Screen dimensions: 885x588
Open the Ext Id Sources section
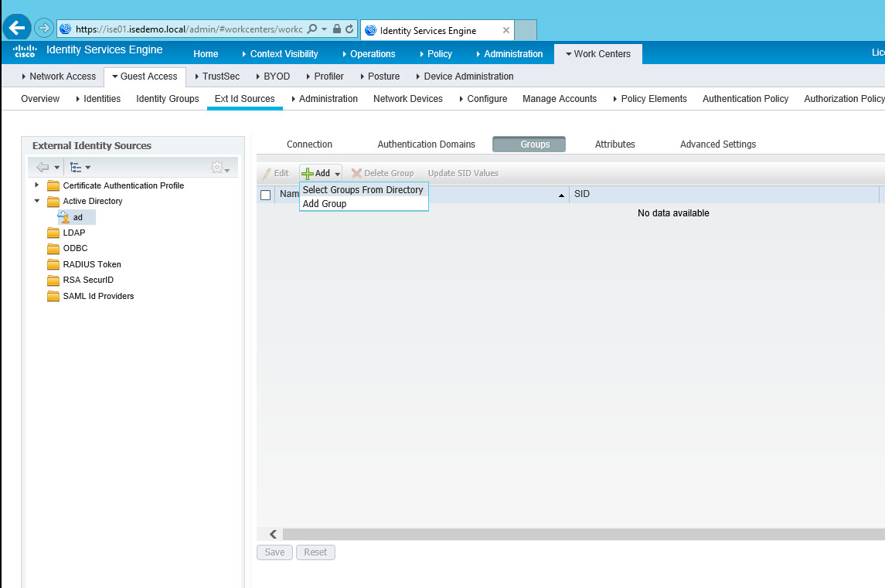coord(244,99)
